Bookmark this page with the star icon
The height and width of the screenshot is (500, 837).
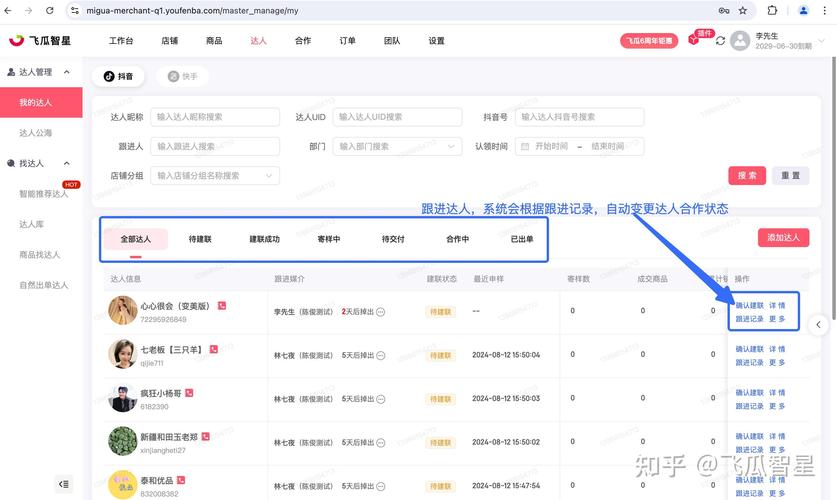[741, 10]
